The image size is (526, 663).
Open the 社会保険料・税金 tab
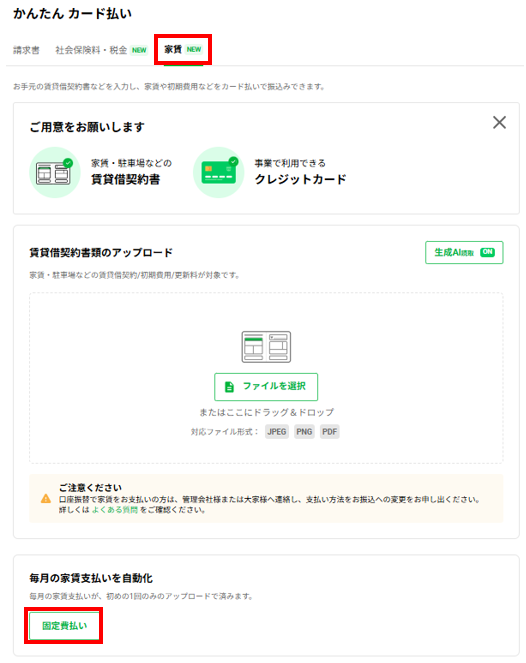pos(101,50)
